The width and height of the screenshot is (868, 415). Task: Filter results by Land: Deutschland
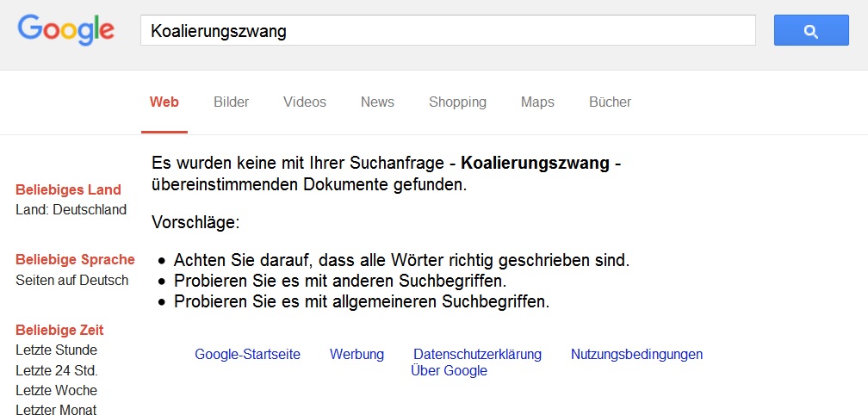point(71,210)
